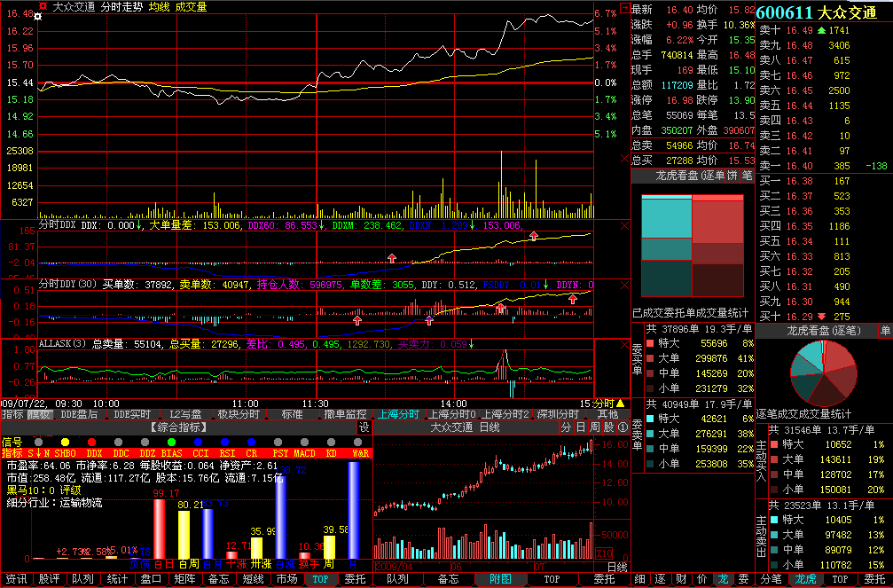
Task: Click the yellow triangle next to 分时
Action: [621, 404]
